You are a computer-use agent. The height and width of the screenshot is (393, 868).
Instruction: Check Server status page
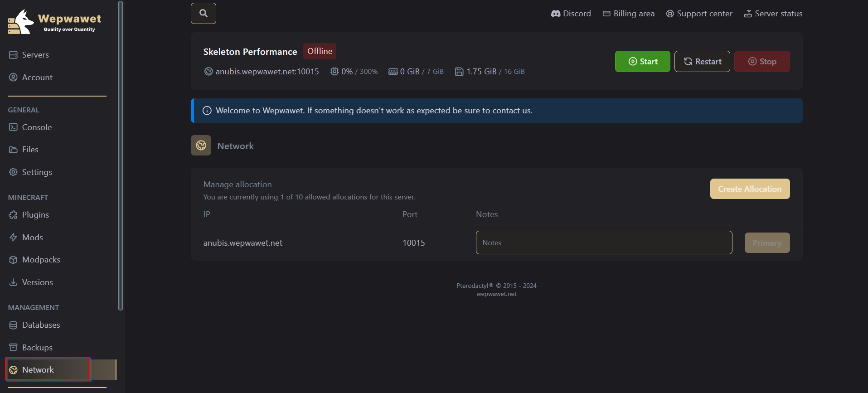(773, 14)
